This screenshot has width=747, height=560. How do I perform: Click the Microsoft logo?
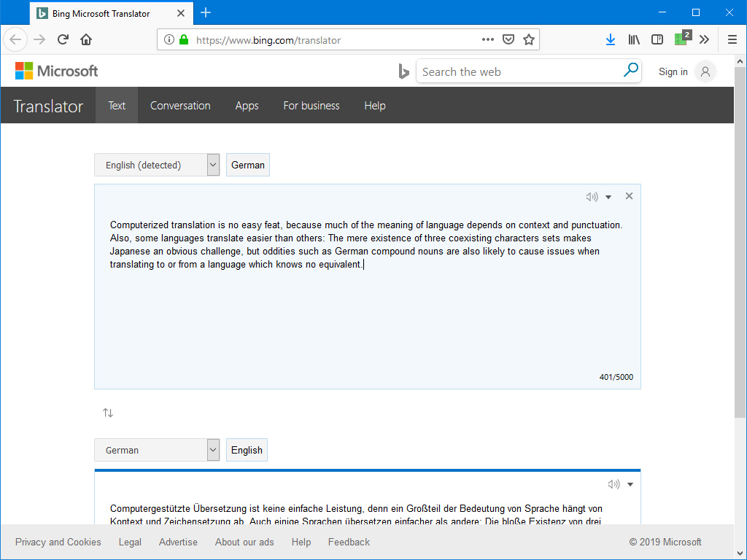pyautogui.click(x=57, y=71)
